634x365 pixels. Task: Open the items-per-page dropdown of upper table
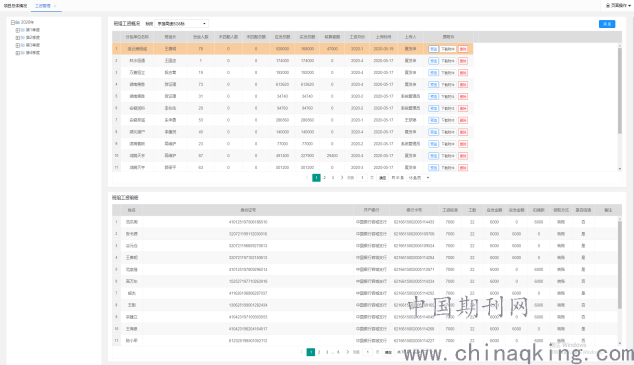418,178
